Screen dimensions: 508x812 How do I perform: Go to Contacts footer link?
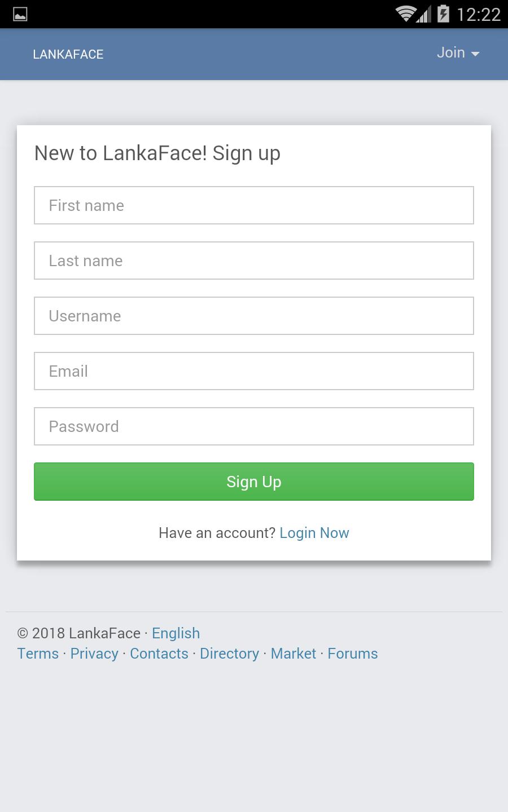point(159,654)
